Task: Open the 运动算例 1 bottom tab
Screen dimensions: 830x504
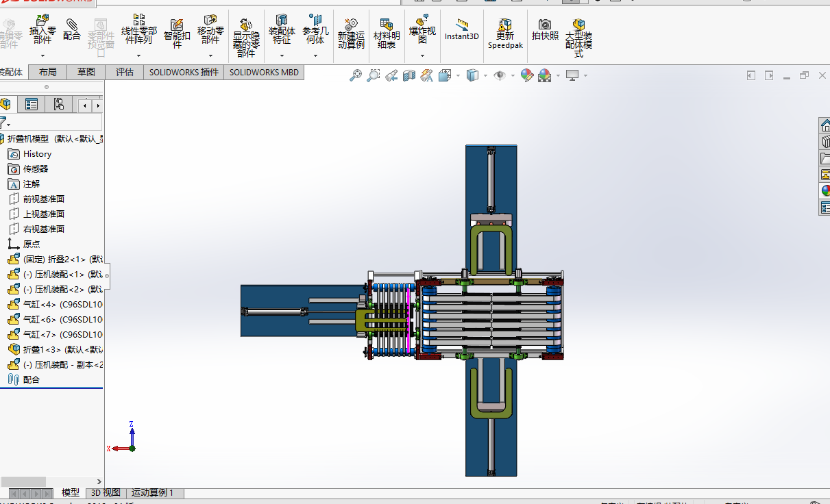Action: coord(153,492)
